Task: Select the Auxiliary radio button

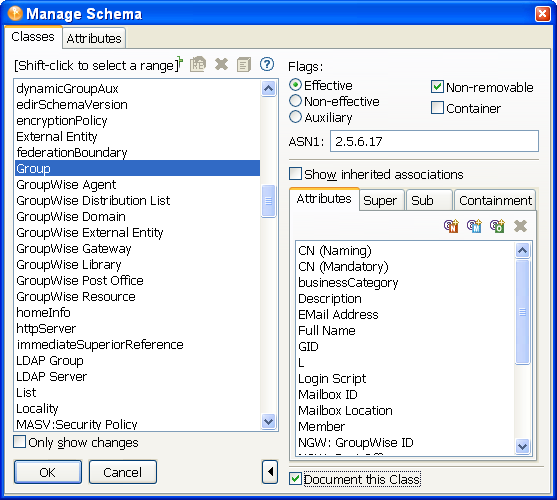Action: [296, 117]
